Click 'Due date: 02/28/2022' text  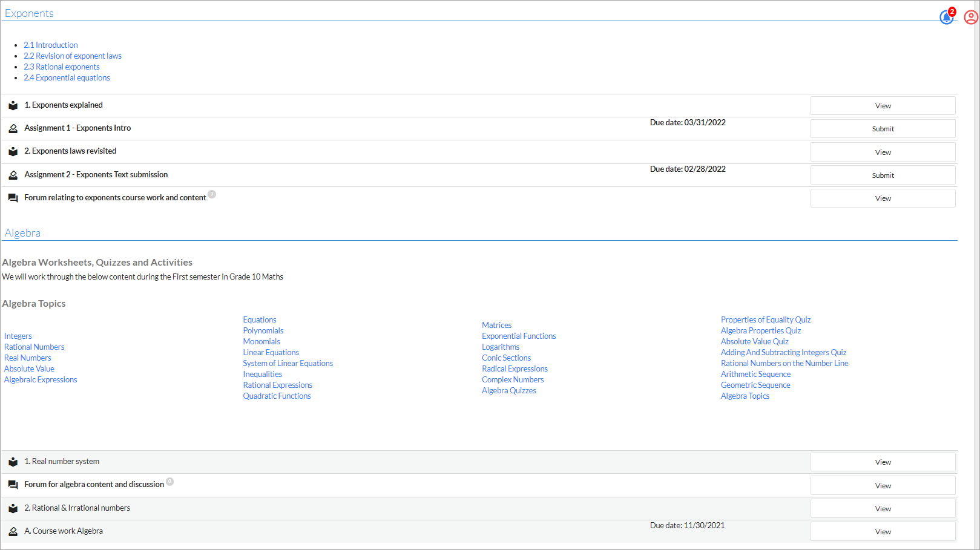click(x=688, y=169)
